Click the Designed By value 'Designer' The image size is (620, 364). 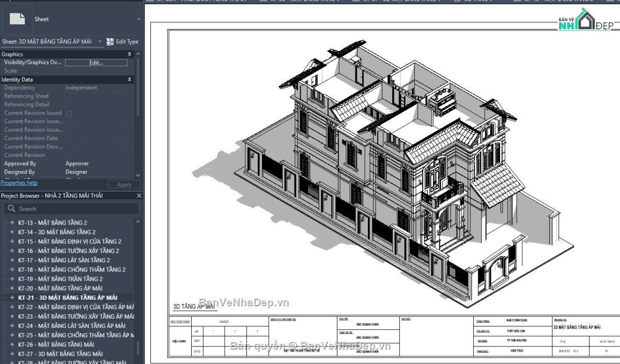[x=76, y=172]
